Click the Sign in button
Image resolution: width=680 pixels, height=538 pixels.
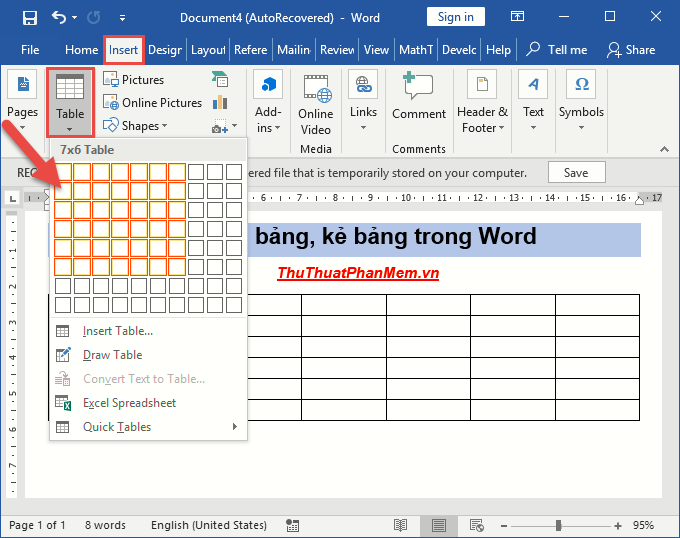(x=455, y=17)
